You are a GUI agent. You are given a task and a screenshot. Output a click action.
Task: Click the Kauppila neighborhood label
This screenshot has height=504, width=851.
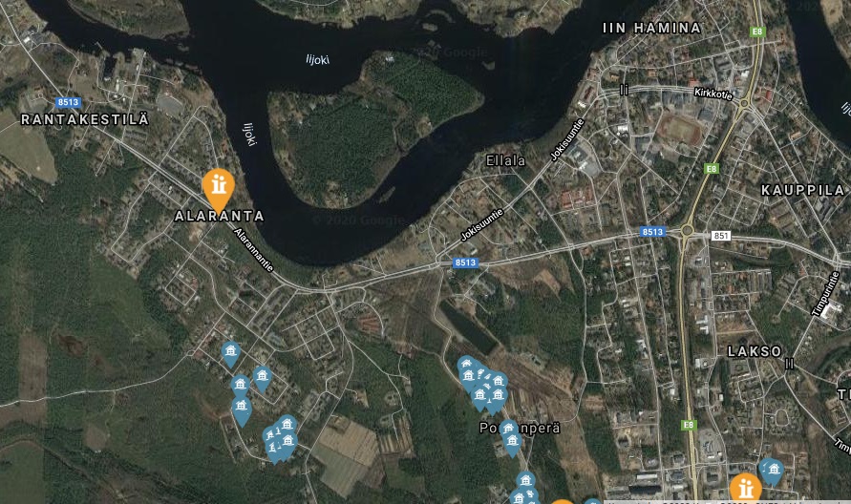click(802, 190)
